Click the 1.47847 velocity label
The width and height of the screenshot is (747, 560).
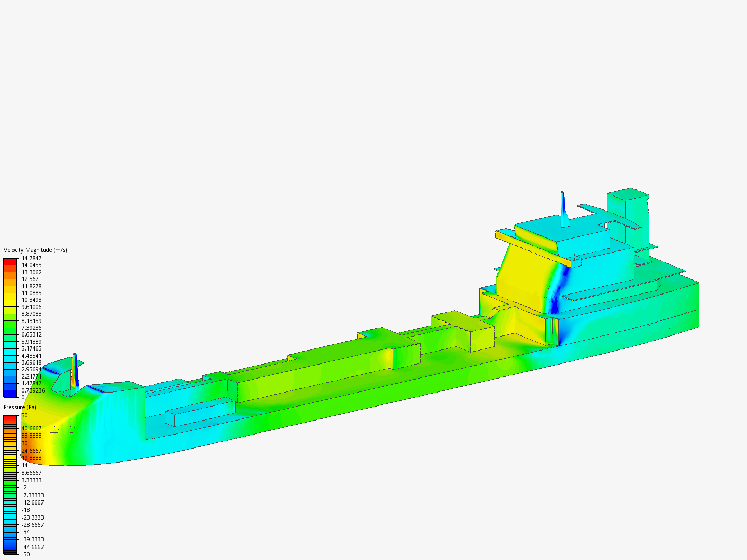[x=32, y=383]
